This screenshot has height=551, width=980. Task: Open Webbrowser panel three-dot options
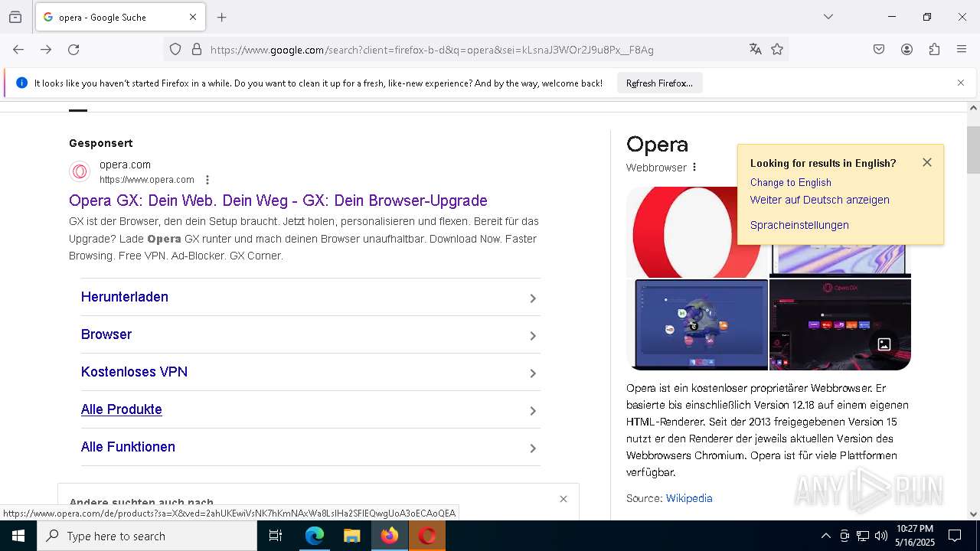pyautogui.click(x=694, y=167)
